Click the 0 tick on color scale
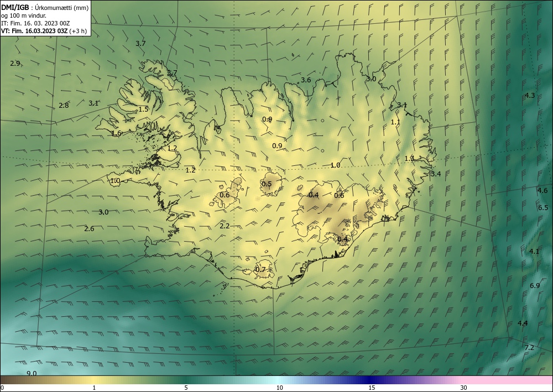The image size is (553, 392). 2,388
